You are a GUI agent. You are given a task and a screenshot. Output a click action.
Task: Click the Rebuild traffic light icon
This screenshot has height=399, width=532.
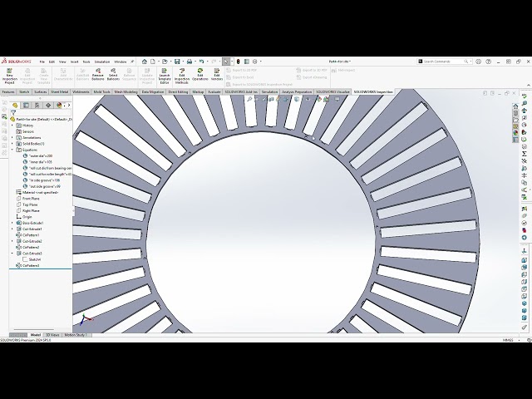coord(239,62)
